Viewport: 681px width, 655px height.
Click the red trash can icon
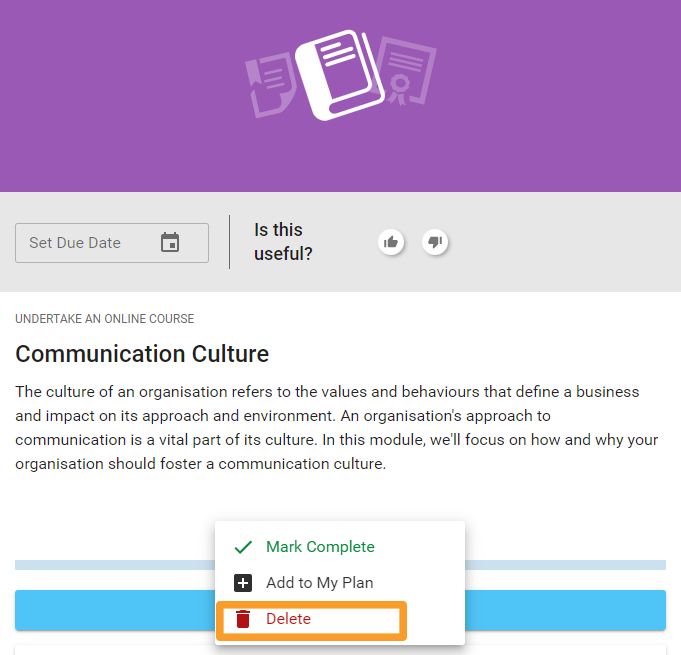[243, 619]
